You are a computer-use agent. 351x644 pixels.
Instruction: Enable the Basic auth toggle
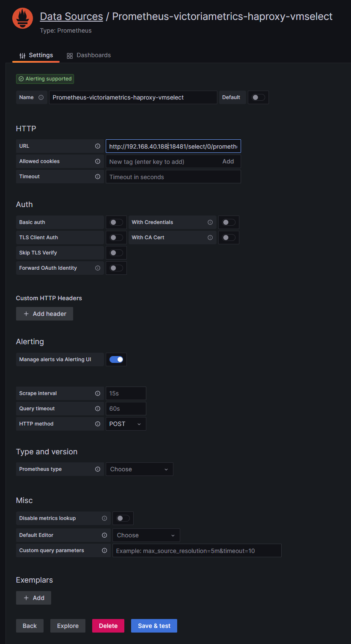point(116,222)
